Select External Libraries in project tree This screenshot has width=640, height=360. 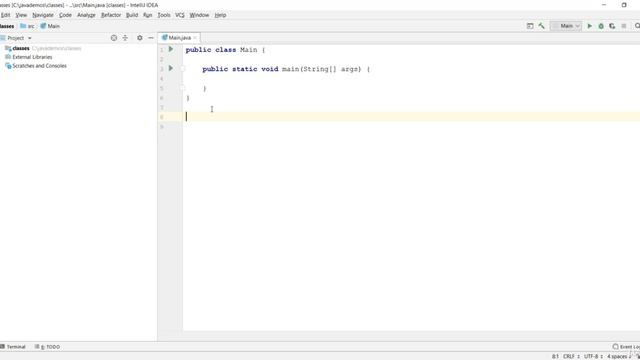point(32,57)
